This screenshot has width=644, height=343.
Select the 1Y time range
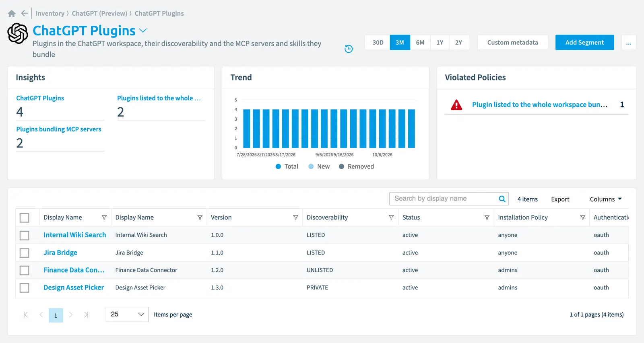(x=440, y=42)
